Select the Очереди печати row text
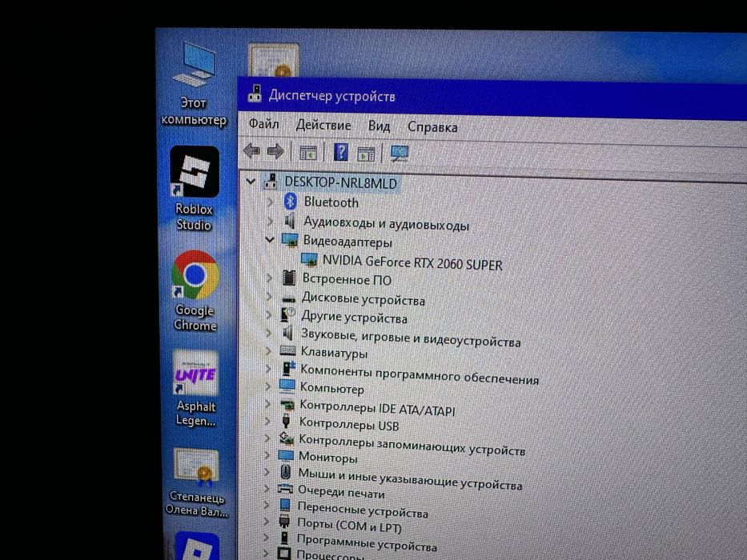Image resolution: width=747 pixels, height=560 pixels. 341,491
